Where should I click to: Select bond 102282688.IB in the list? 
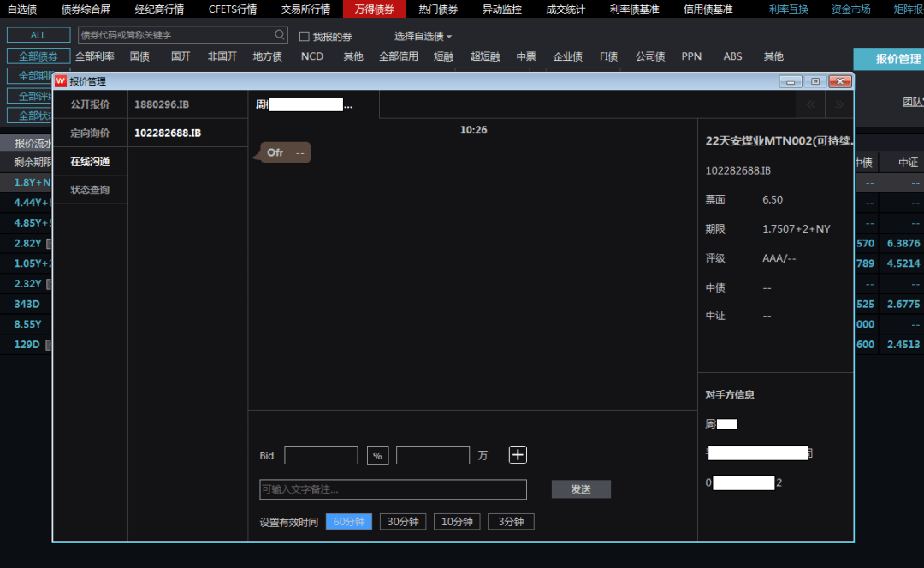(188, 133)
